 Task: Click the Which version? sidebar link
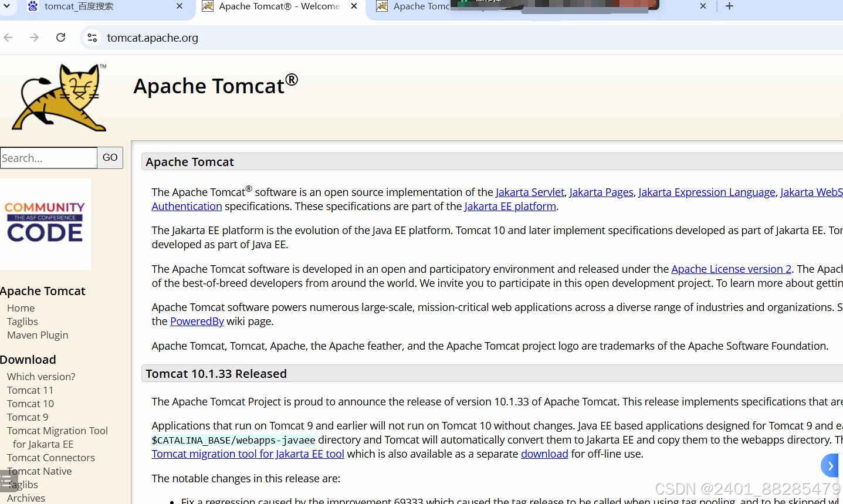40,376
